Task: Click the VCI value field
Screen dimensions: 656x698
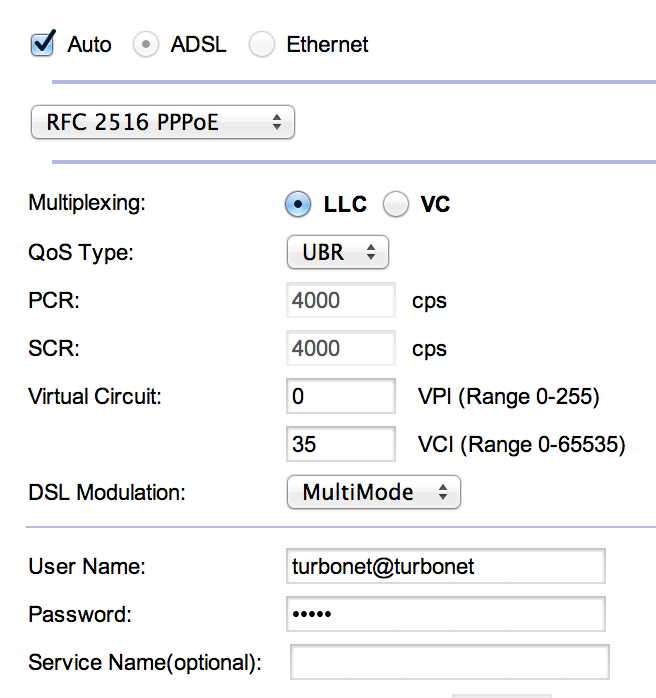Action: 341,444
